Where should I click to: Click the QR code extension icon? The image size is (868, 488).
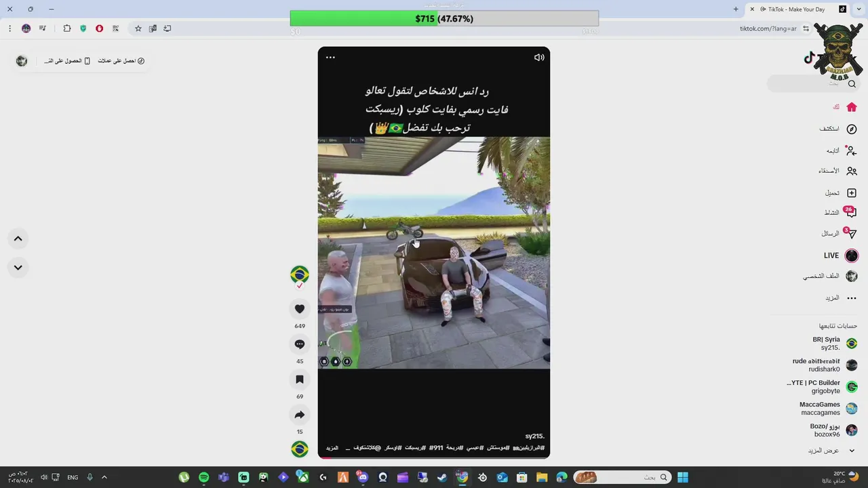pyautogui.click(x=116, y=28)
